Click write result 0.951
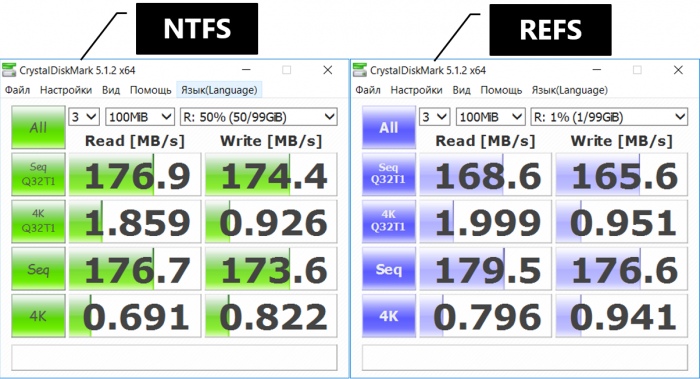 click(622, 221)
